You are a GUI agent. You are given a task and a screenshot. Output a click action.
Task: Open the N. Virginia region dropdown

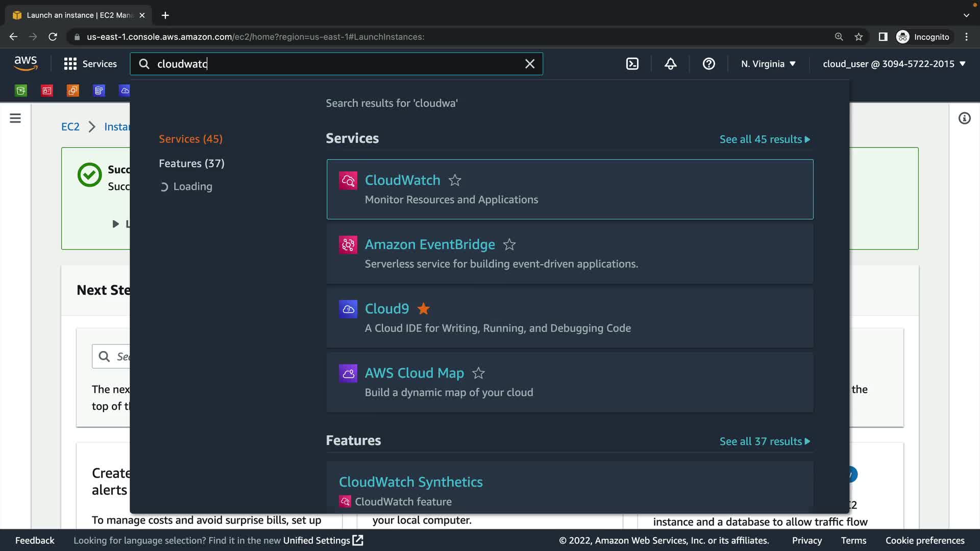[x=768, y=64]
